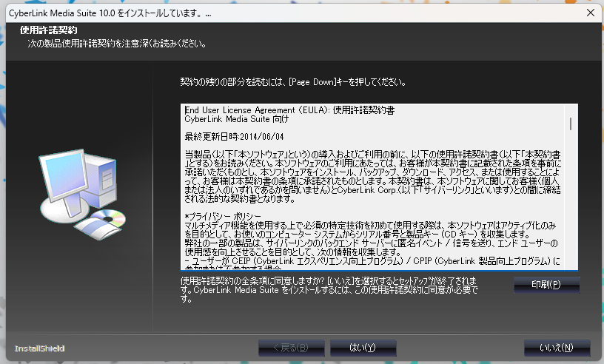The image size is (604, 364).
Task: Click いいえ(N) to decline the agreement
Action: tap(557, 348)
